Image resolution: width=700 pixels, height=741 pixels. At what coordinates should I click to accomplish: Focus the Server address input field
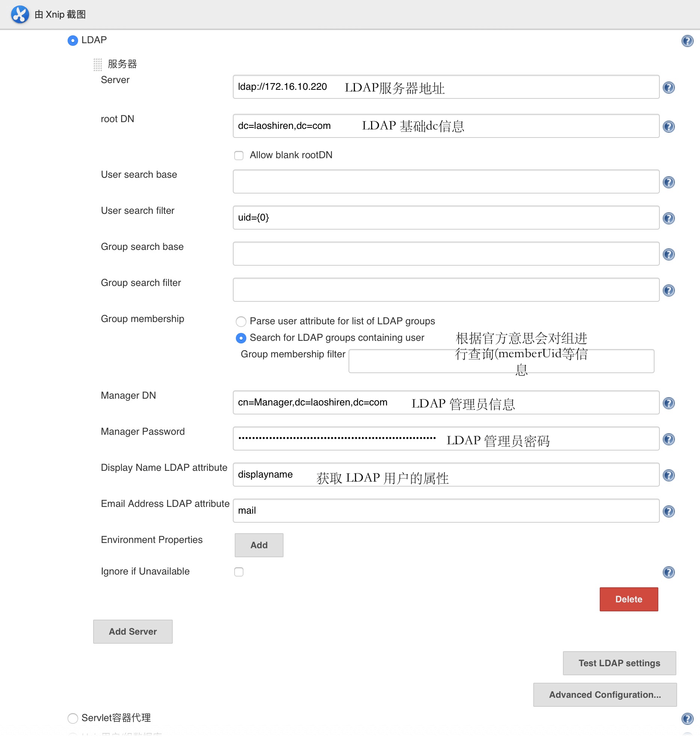446,87
